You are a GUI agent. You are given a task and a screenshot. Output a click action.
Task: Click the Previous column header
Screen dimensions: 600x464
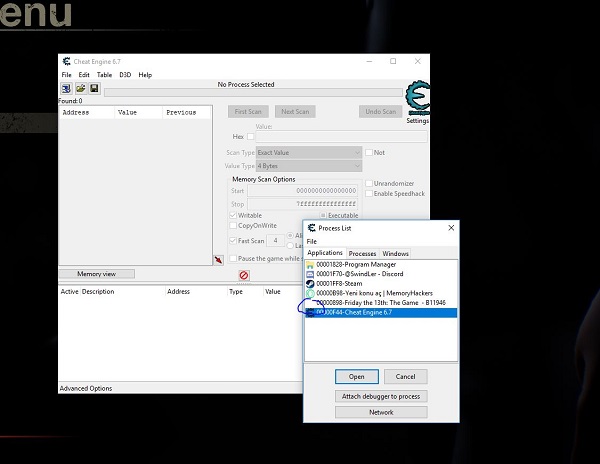coord(186,112)
